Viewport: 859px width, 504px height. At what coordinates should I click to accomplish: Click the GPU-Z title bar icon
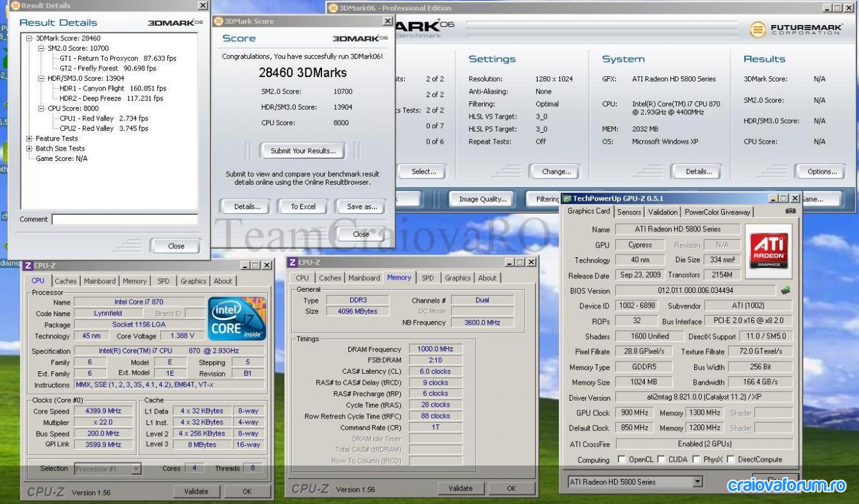tap(567, 199)
